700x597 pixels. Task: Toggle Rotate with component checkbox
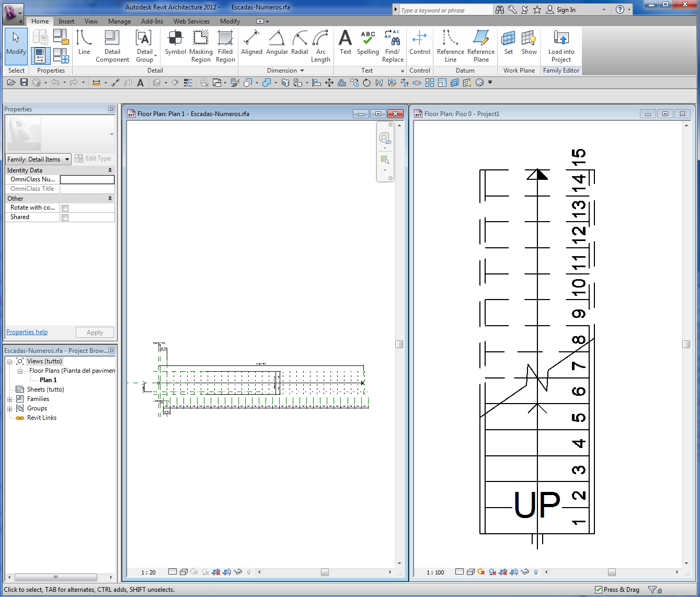(65, 208)
